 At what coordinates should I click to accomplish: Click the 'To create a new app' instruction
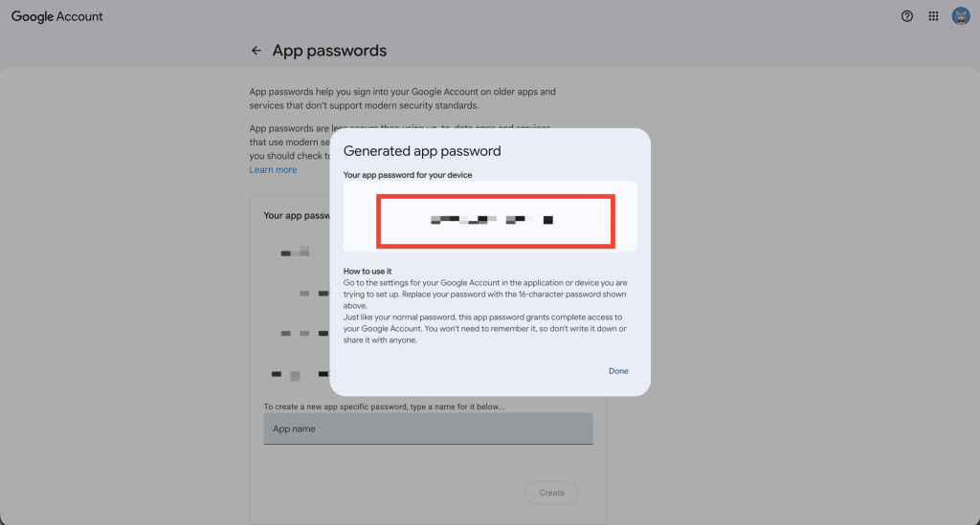(383, 406)
